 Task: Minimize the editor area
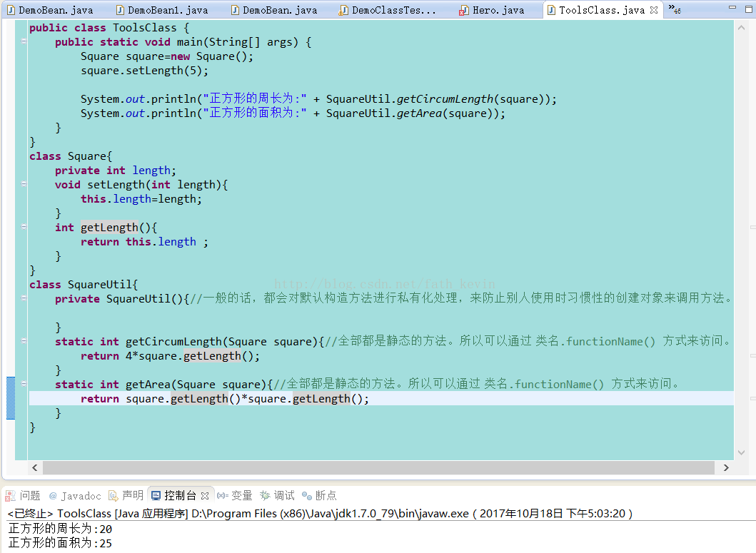[732, 7]
